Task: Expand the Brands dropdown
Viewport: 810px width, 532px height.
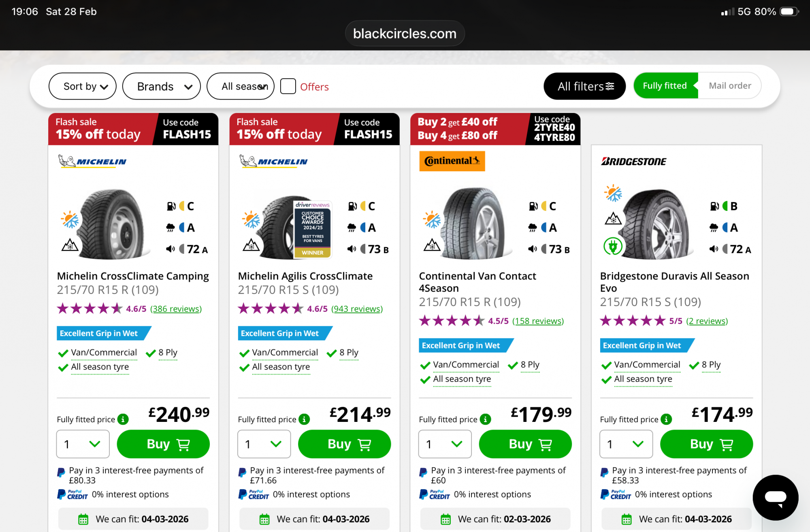Action: coord(161,86)
